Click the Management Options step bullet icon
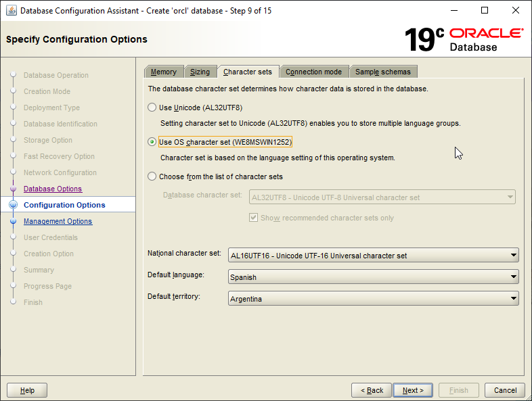 pyautogui.click(x=14, y=221)
